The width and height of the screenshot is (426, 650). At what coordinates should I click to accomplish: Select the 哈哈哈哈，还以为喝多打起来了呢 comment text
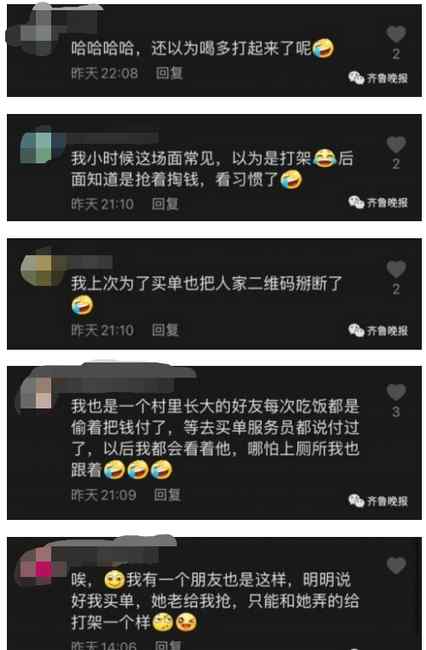(202, 49)
